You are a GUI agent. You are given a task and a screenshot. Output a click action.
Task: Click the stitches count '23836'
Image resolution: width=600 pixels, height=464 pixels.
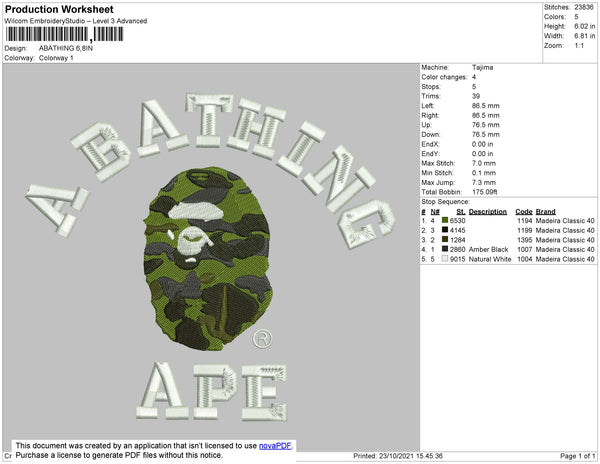[584, 7]
